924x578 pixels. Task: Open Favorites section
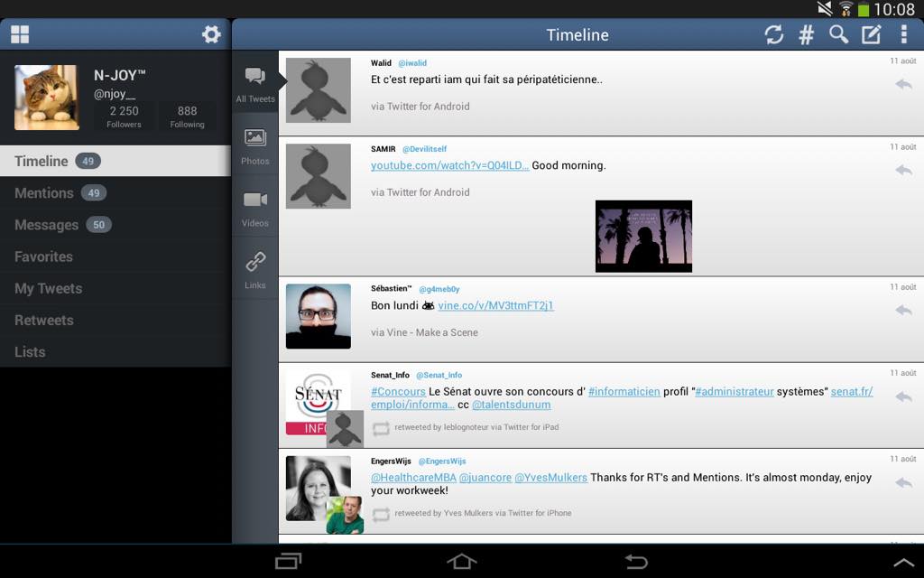pyautogui.click(x=115, y=256)
